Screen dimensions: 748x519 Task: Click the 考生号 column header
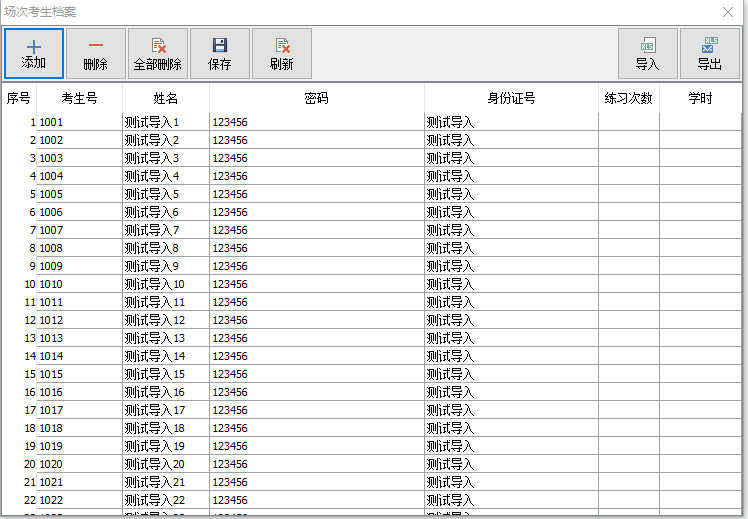79,98
